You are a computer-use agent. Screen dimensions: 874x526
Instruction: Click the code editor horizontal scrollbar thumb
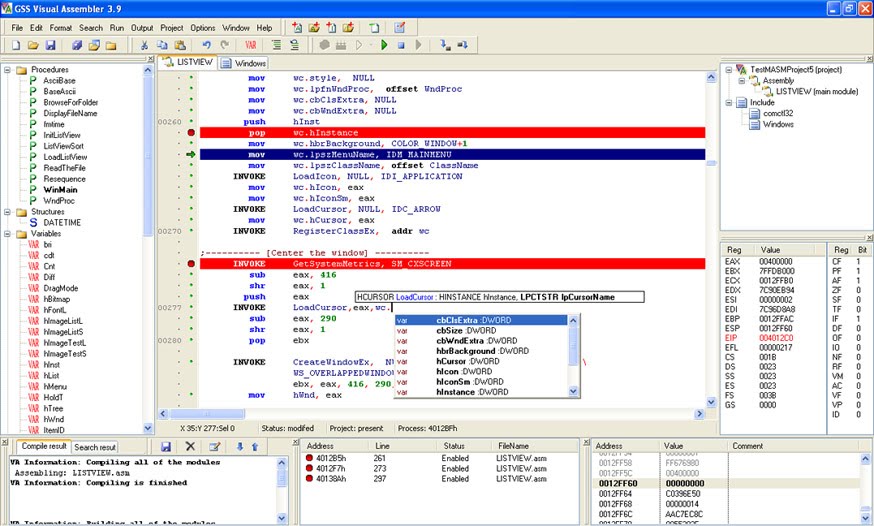pyautogui.click(x=207, y=414)
